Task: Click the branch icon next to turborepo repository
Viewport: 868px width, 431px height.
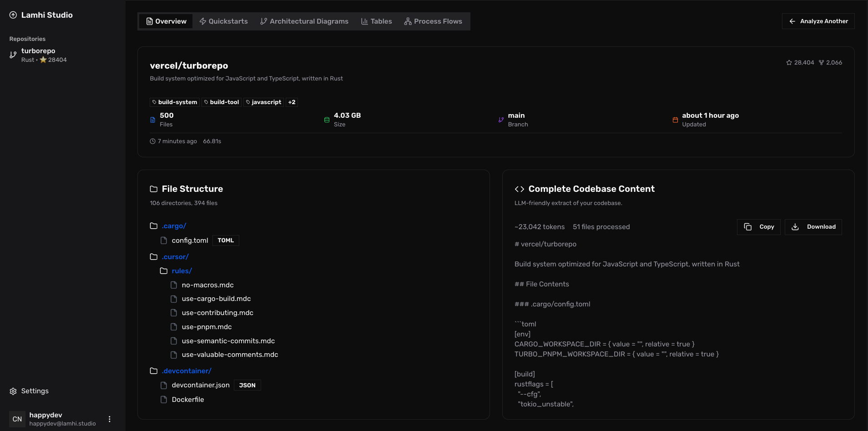Action: click(12, 55)
